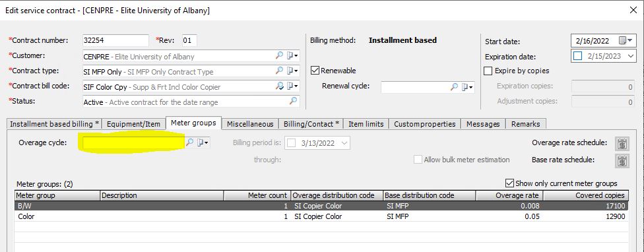Toggle Allow bulk meter estimation checkbox
Screen dimensions: 644x252
pos(418,160)
